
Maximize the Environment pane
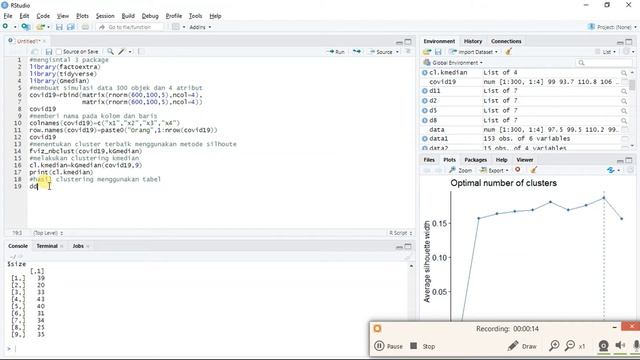click(x=629, y=42)
